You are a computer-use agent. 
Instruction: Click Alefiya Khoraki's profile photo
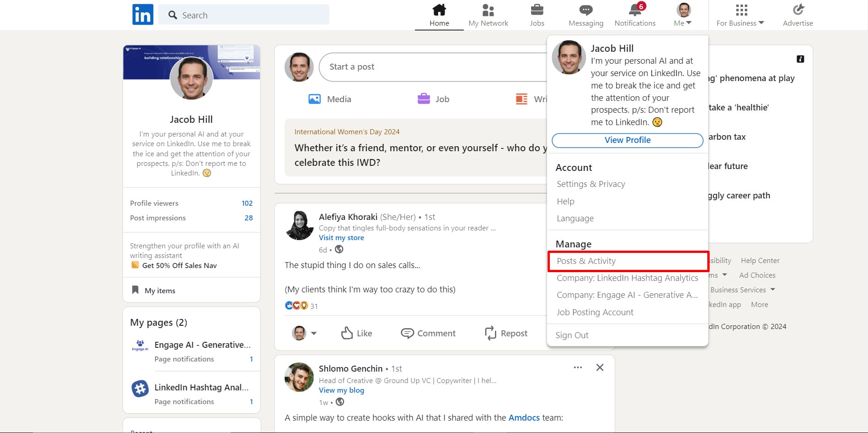point(299,225)
